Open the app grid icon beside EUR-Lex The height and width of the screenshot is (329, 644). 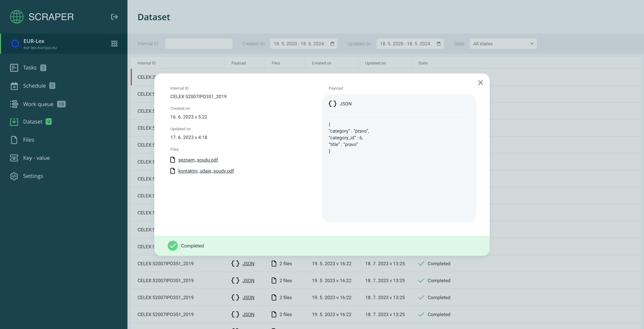(114, 44)
